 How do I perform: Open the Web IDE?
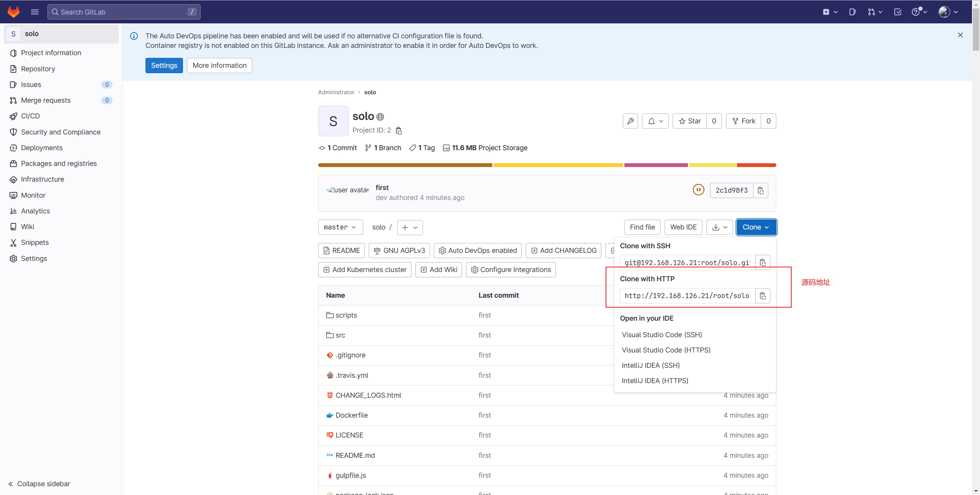[x=683, y=227]
